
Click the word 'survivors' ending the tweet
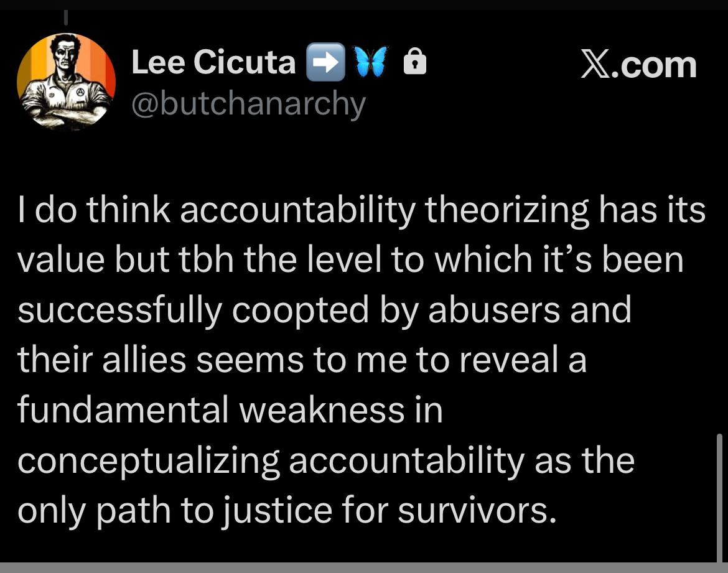473,511
